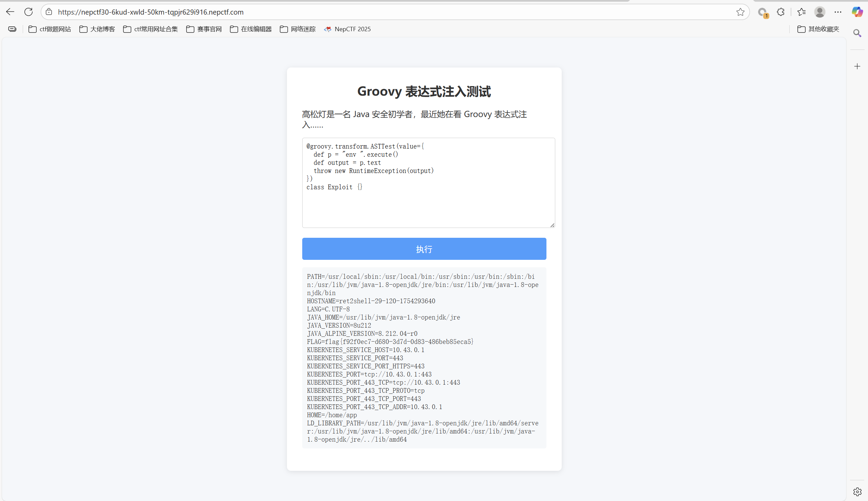Viewport: 868px width, 501px height.
Task: Click the 执行 execute button
Action: (x=424, y=249)
